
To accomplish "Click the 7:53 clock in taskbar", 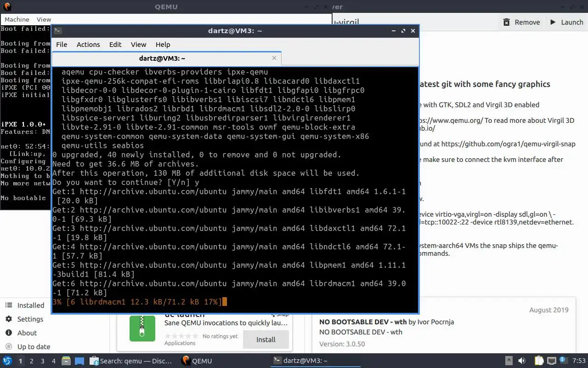I will pyautogui.click(x=579, y=361).
